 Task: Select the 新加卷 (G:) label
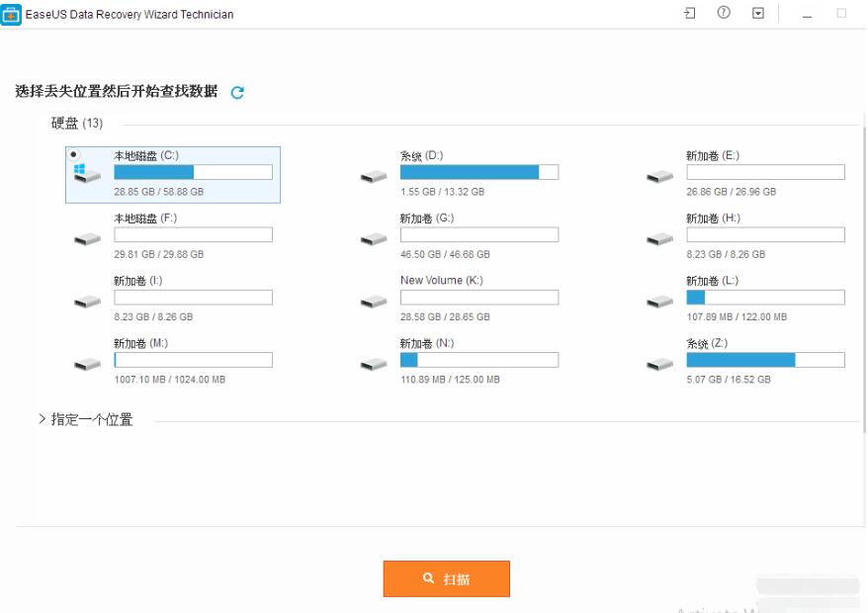pyautogui.click(x=427, y=219)
